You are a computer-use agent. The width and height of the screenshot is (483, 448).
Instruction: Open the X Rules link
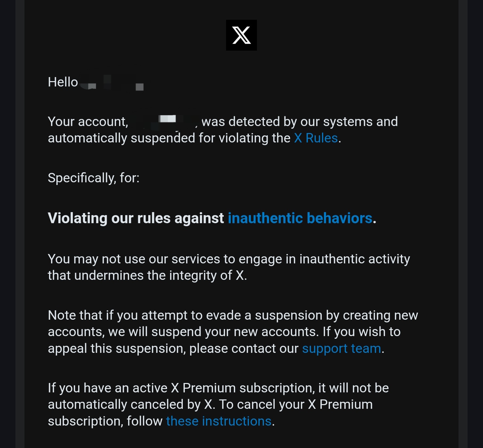click(x=316, y=138)
